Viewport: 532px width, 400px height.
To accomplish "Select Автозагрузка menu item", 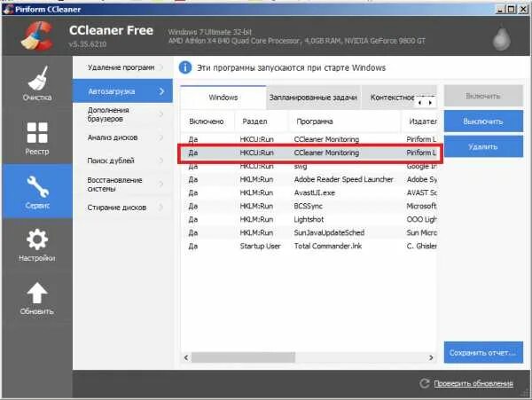I will click(x=123, y=91).
